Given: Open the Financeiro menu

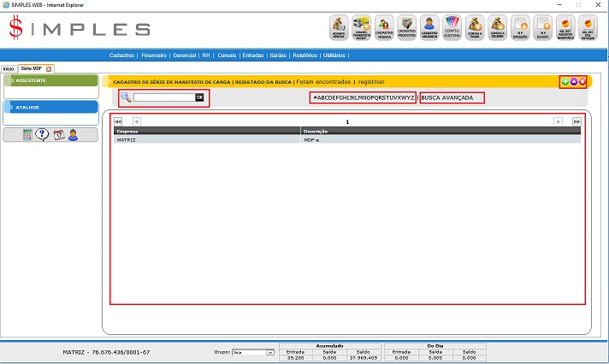Looking at the screenshot, I should click(x=154, y=56).
